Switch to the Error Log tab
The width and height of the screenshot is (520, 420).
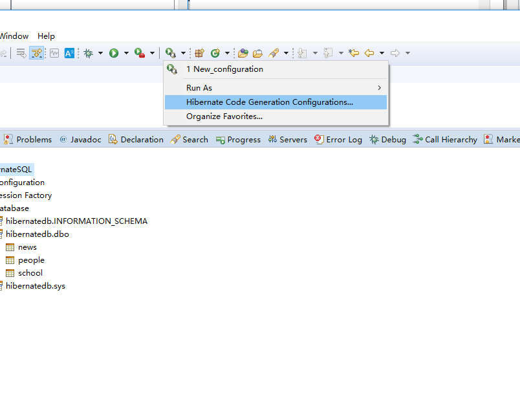(338, 140)
